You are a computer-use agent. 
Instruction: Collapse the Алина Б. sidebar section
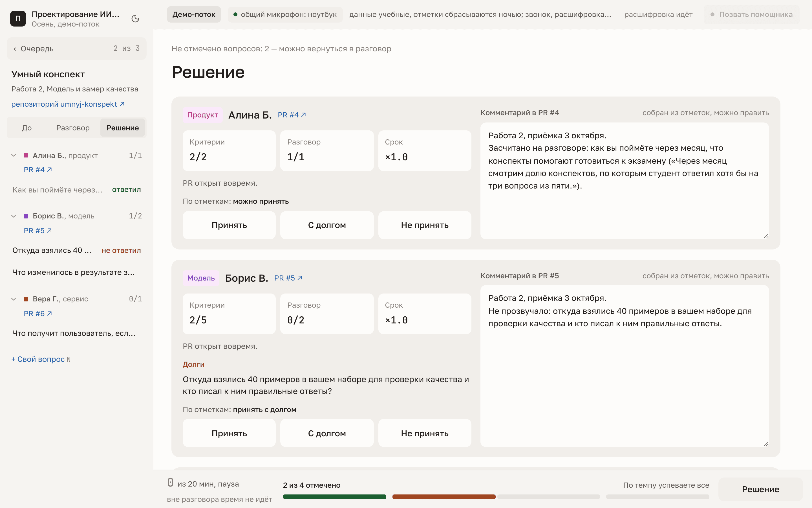14,155
